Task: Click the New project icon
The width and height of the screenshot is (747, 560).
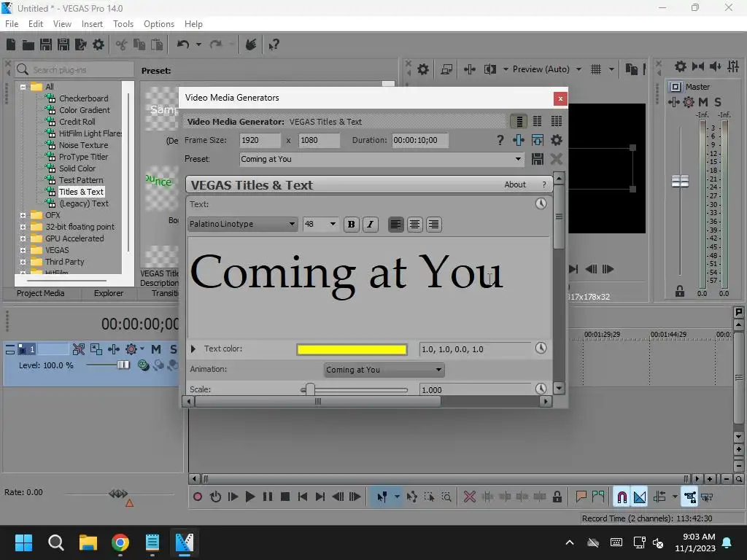Action: coord(11,44)
